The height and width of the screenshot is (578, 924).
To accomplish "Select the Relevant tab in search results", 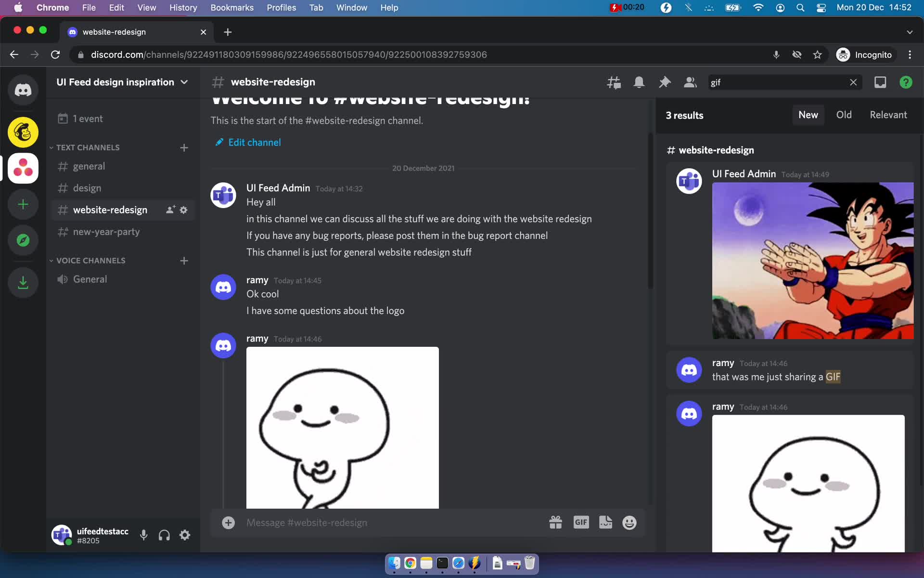I will (888, 115).
